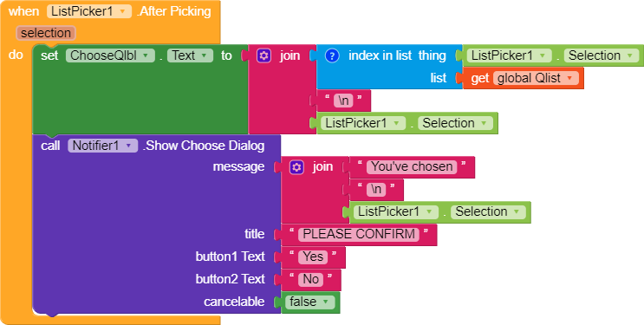This screenshot has width=644, height=325.
Task: Click the selection parameter block
Action: [x=46, y=33]
